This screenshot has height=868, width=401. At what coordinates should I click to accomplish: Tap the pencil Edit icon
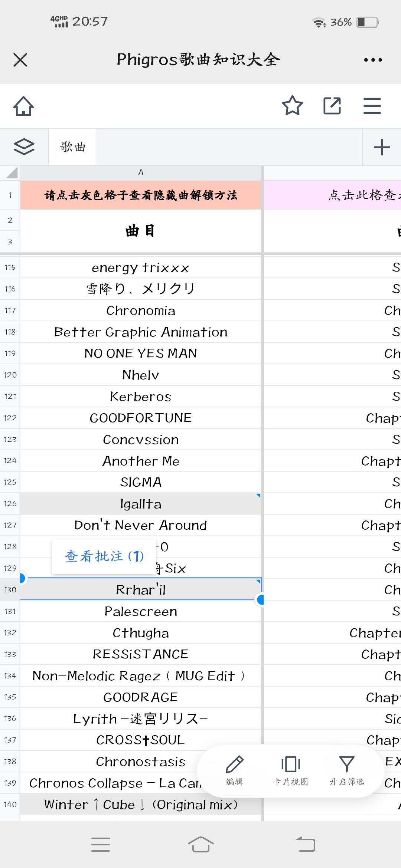235,770
